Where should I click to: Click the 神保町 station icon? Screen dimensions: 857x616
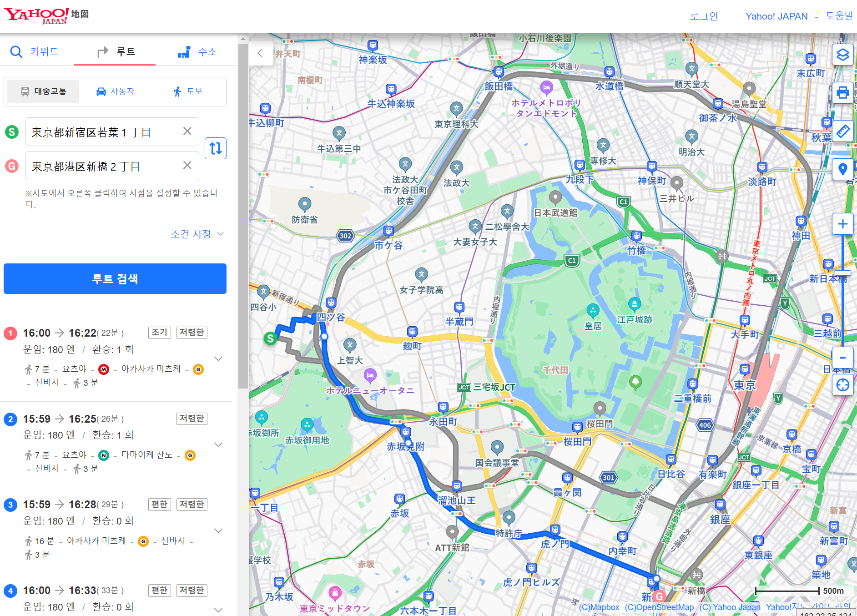tap(652, 166)
